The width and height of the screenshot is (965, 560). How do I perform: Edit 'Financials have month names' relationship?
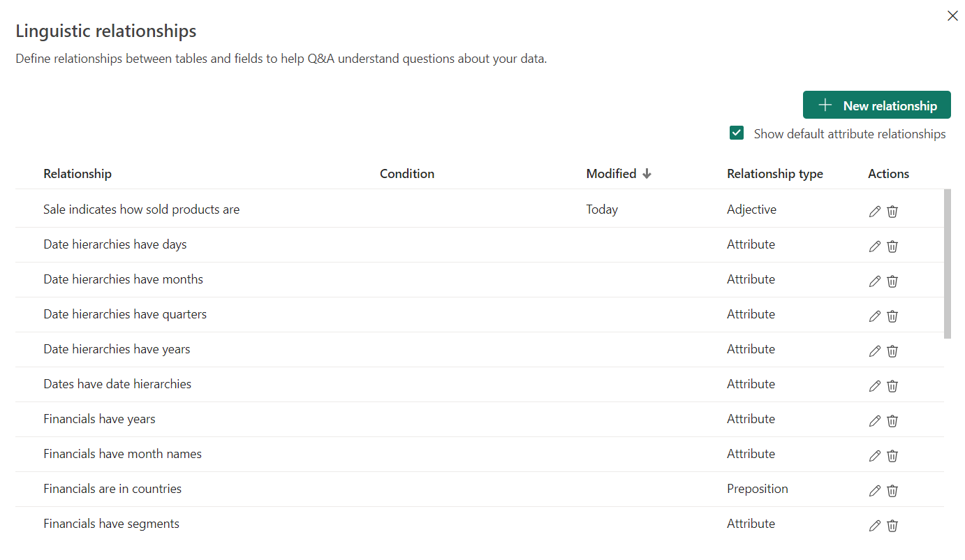click(x=874, y=456)
